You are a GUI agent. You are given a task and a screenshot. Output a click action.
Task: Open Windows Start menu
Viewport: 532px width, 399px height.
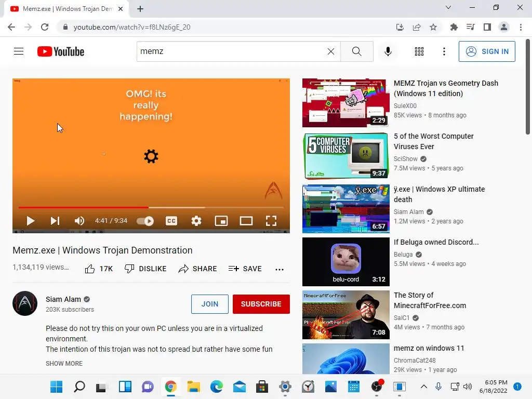pos(56,387)
